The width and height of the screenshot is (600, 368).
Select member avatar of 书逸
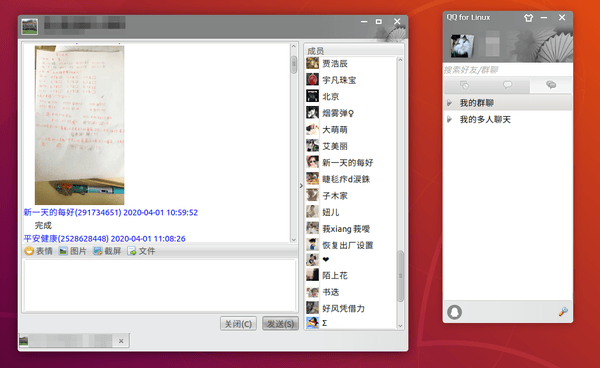(312, 292)
